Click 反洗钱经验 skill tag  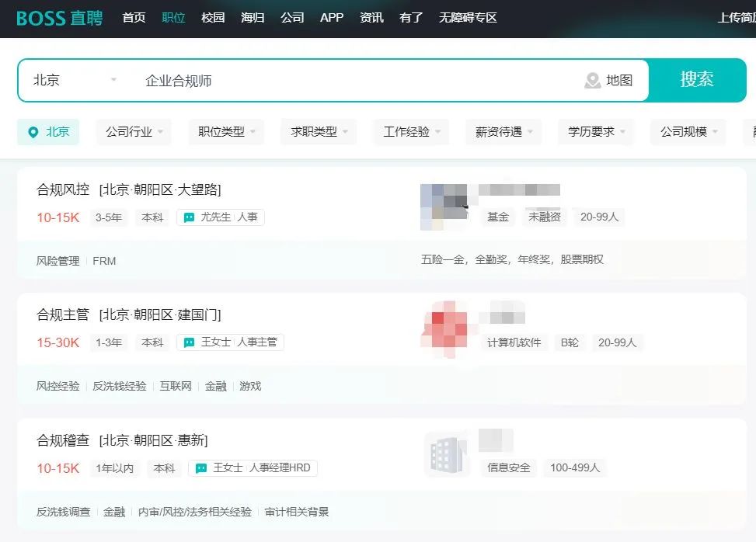click(x=120, y=387)
